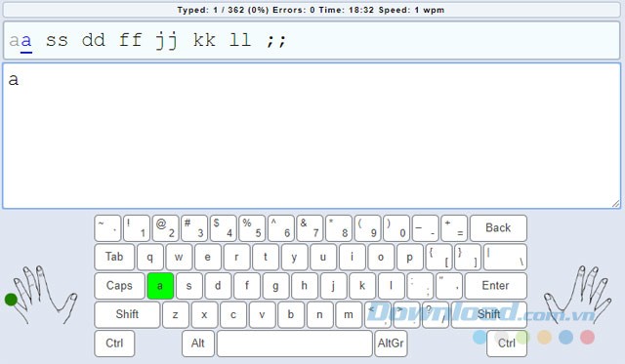Click the 'v' key
Screen dimensions: 625x364
(263, 314)
